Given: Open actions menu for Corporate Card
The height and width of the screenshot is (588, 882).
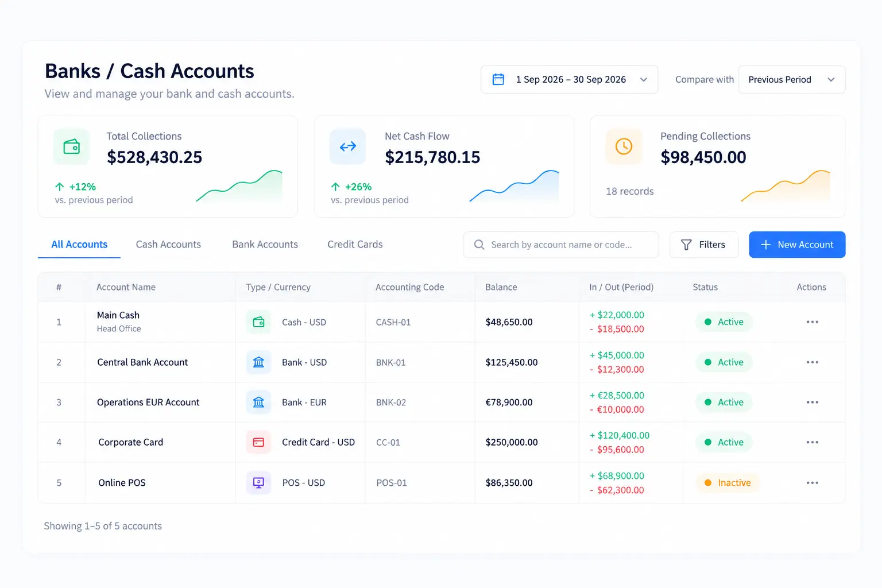Looking at the screenshot, I should (x=812, y=442).
